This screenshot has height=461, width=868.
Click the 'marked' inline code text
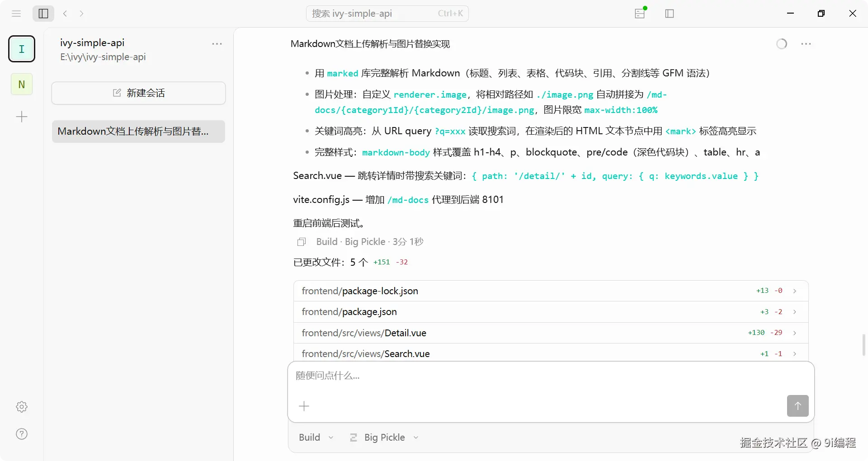[x=343, y=74]
